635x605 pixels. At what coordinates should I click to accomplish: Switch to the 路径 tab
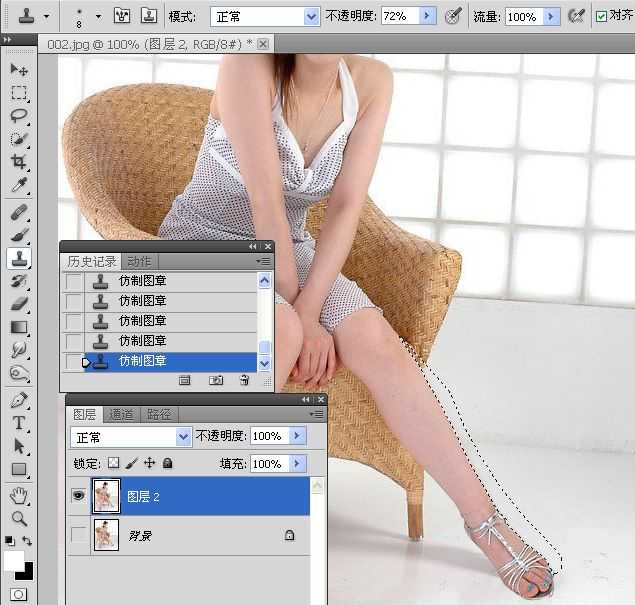pos(159,415)
